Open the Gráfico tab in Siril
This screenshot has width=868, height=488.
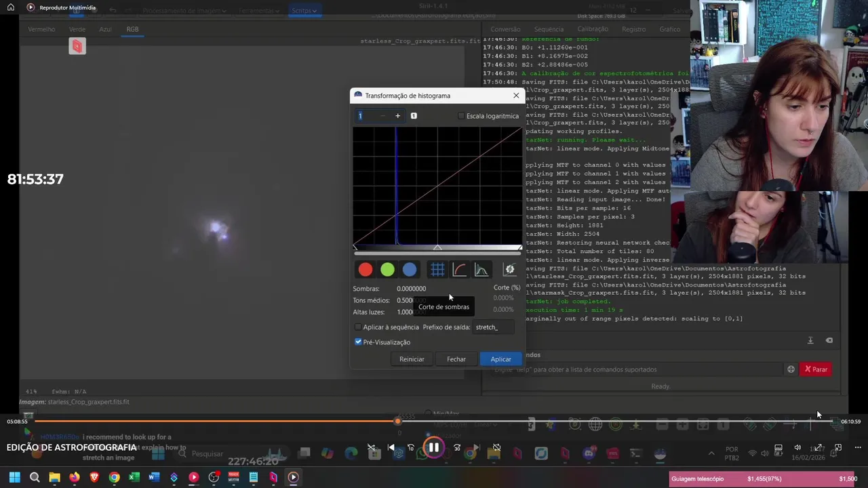tap(669, 29)
